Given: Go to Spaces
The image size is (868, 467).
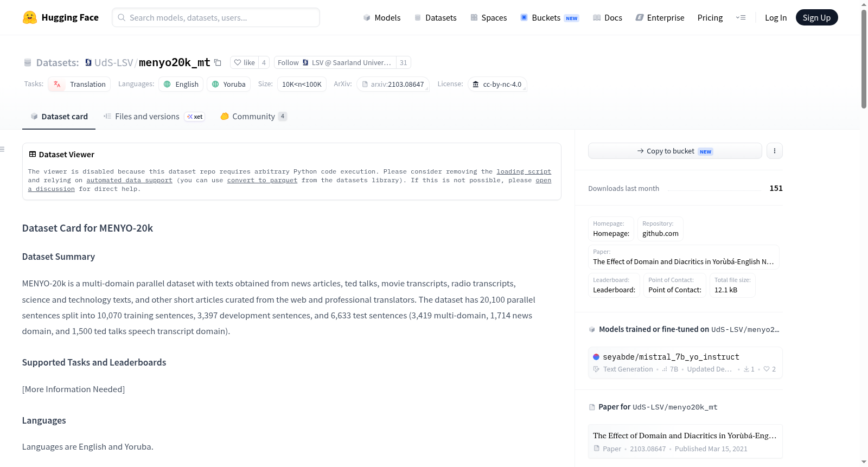Looking at the screenshot, I should tap(488, 17).
